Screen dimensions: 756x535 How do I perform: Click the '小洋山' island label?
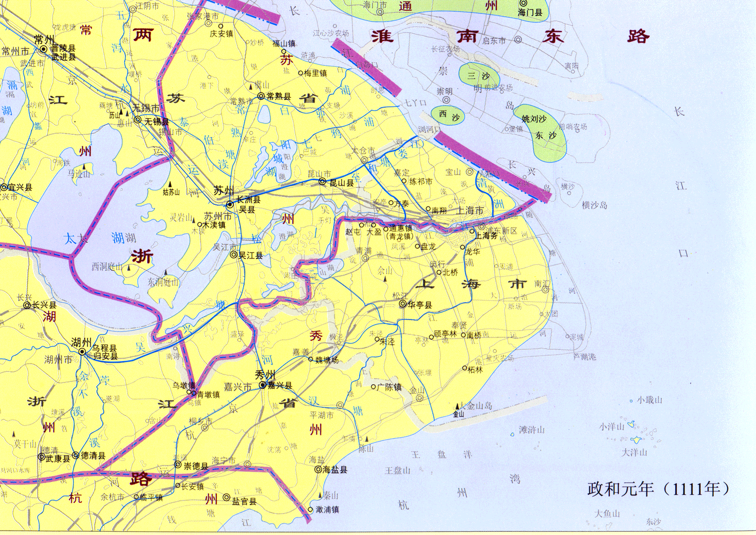[612, 427]
